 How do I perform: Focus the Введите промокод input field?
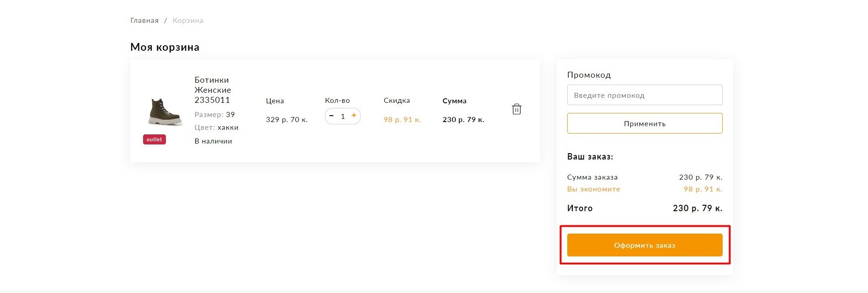coord(644,95)
